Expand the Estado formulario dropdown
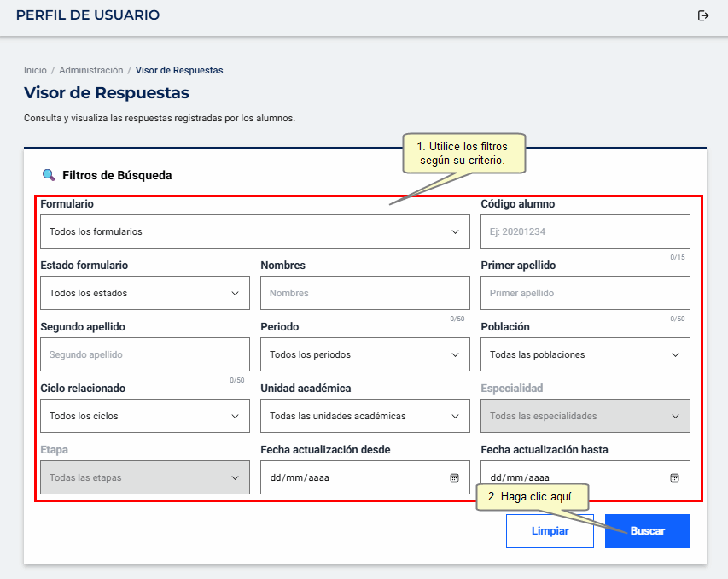Viewport: 728px width, 579px height. coord(145,293)
